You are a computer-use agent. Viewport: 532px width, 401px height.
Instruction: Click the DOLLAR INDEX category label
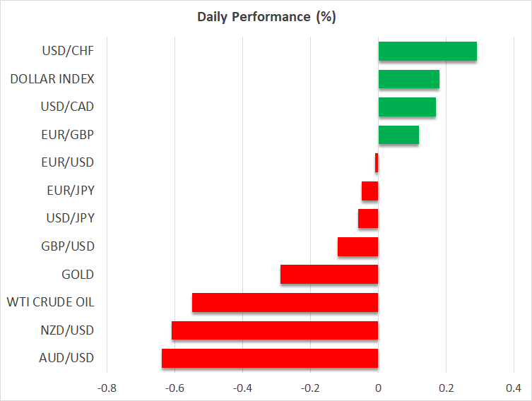52,79
